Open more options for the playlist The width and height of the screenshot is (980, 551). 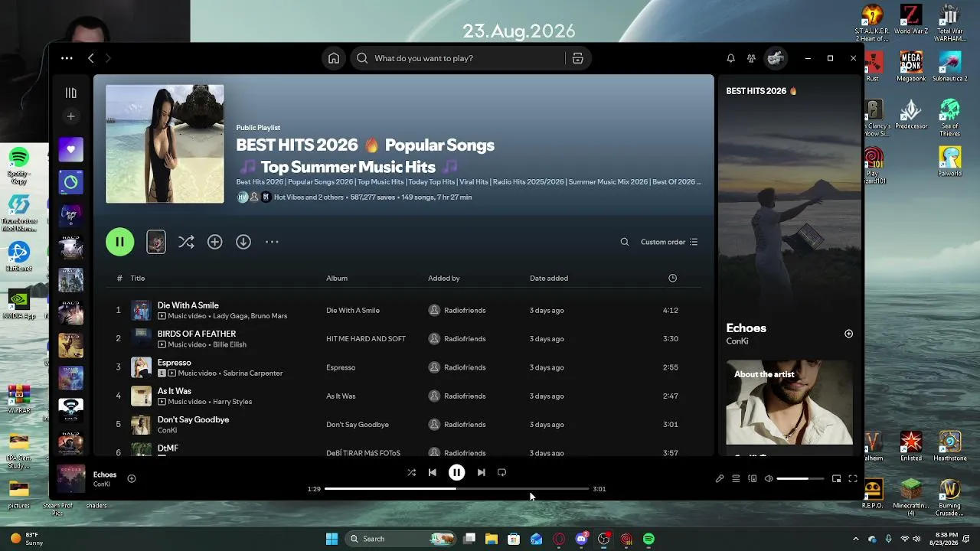272,242
